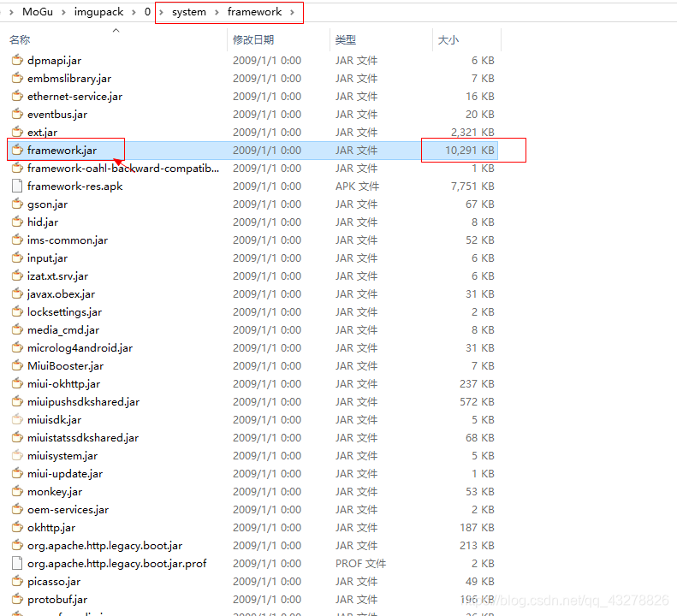The image size is (677, 616).
Task: Click the framework.jar file icon
Action: pyautogui.click(x=17, y=150)
